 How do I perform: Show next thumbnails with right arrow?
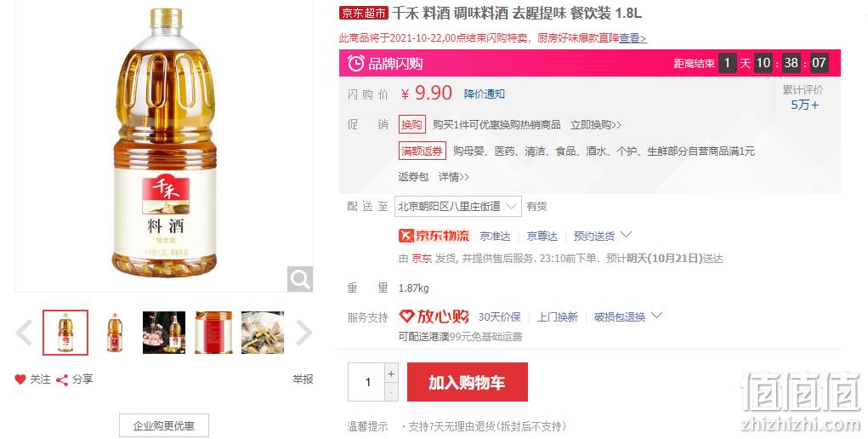[x=304, y=333]
